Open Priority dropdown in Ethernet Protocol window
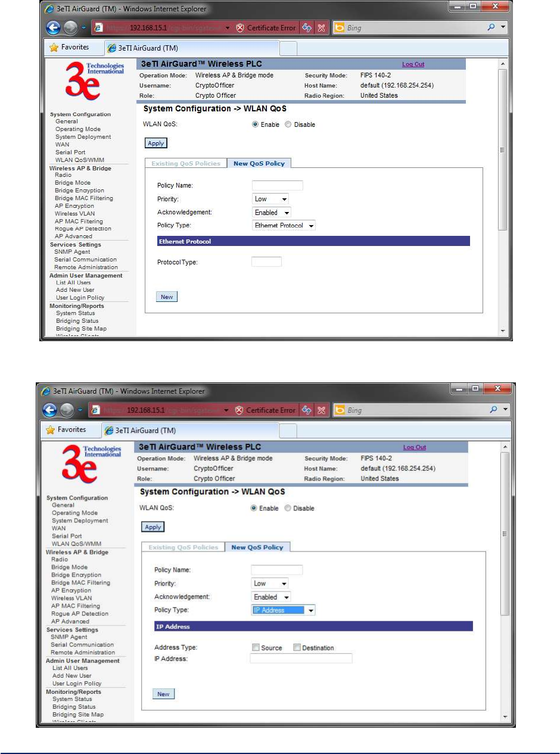Viewport: 560px width, 754px height. pos(271,199)
